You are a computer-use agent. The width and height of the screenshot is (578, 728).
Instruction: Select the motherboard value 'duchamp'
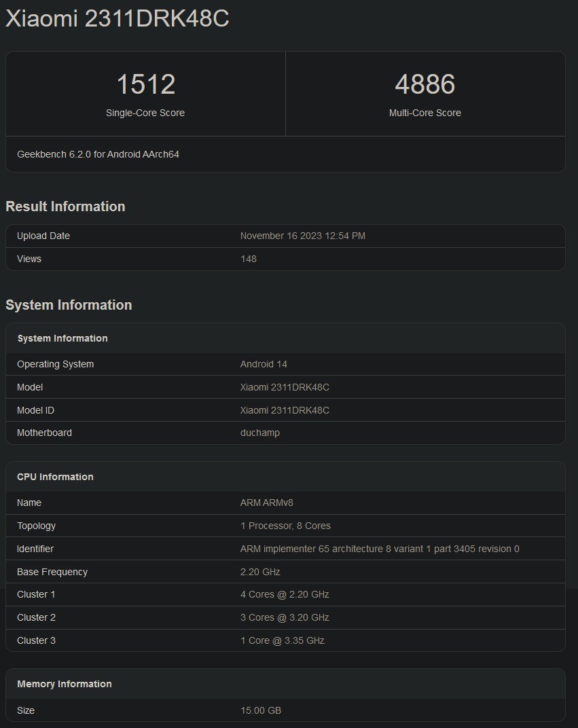click(260, 433)
